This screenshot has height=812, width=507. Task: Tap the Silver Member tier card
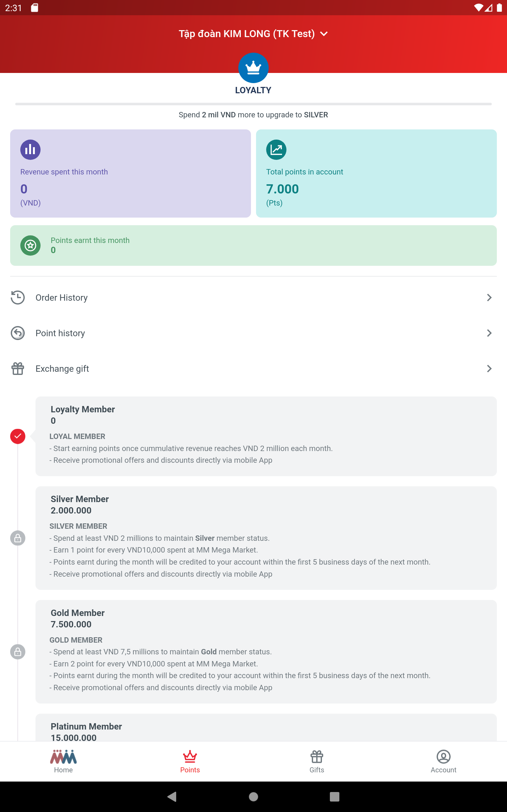[x=266, y=538]
